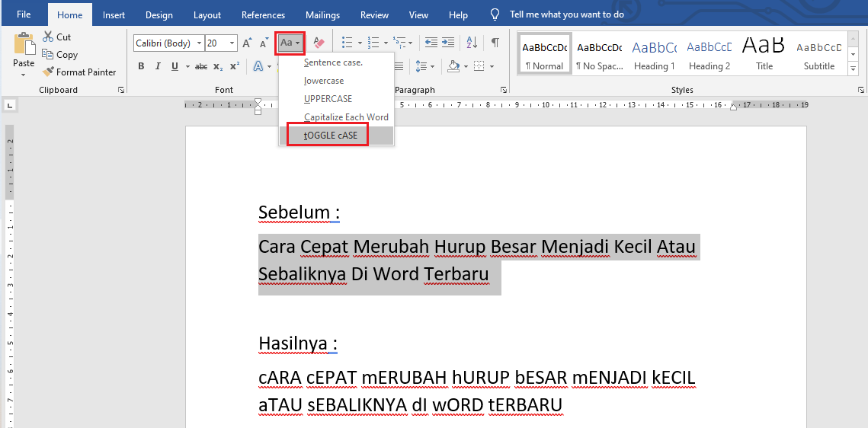Open the File tab
This screenshot has width=868, height=428.
tap(24, 14)
